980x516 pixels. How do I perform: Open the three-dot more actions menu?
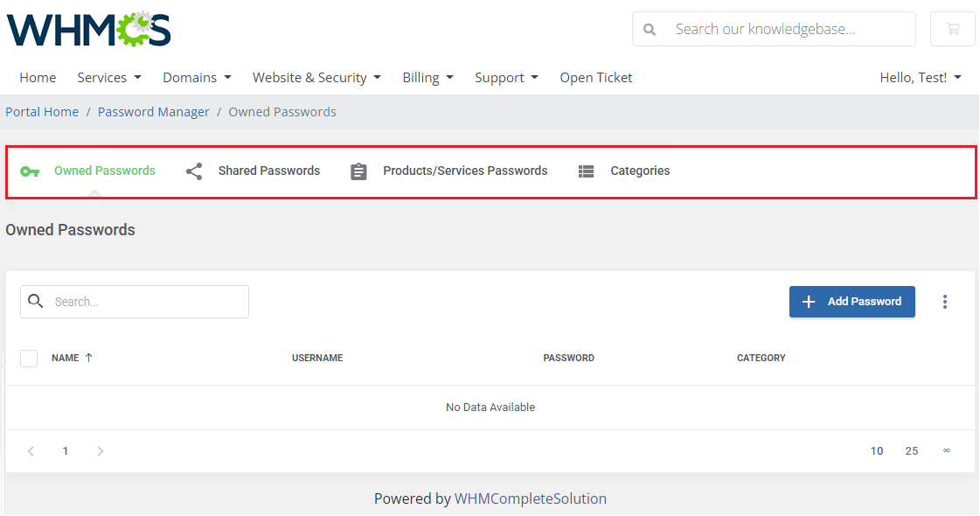(945, 302)
